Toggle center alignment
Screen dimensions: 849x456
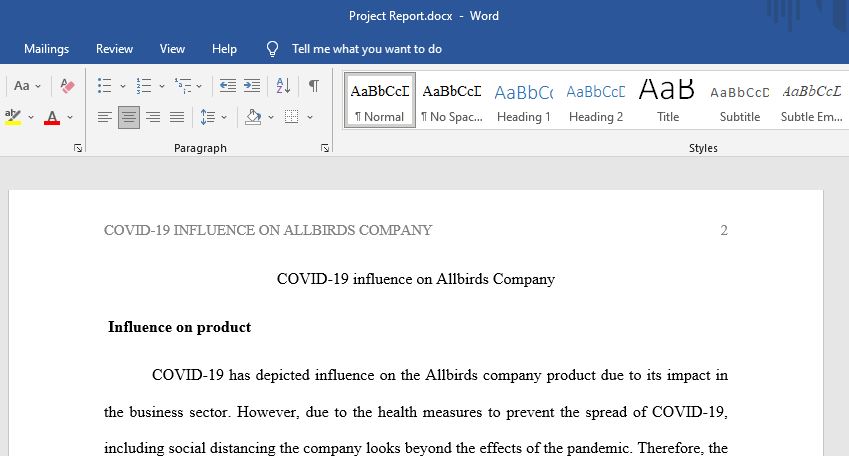pyautogui.click(x=129, y=117)
